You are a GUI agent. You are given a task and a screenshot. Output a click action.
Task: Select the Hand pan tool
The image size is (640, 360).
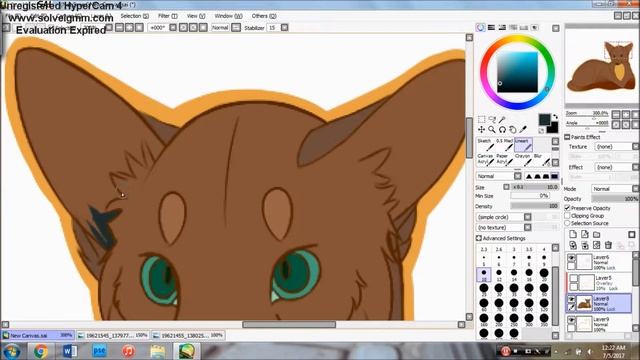[513, 129]
